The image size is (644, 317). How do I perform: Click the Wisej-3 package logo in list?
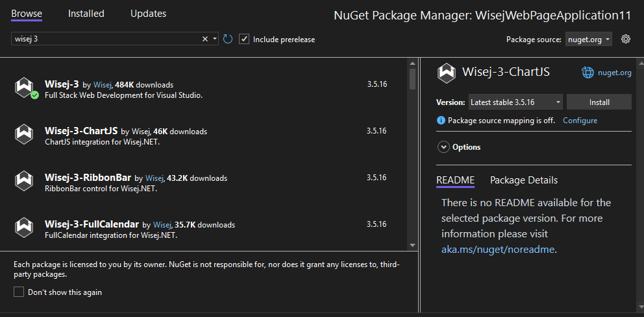point(25,87)
